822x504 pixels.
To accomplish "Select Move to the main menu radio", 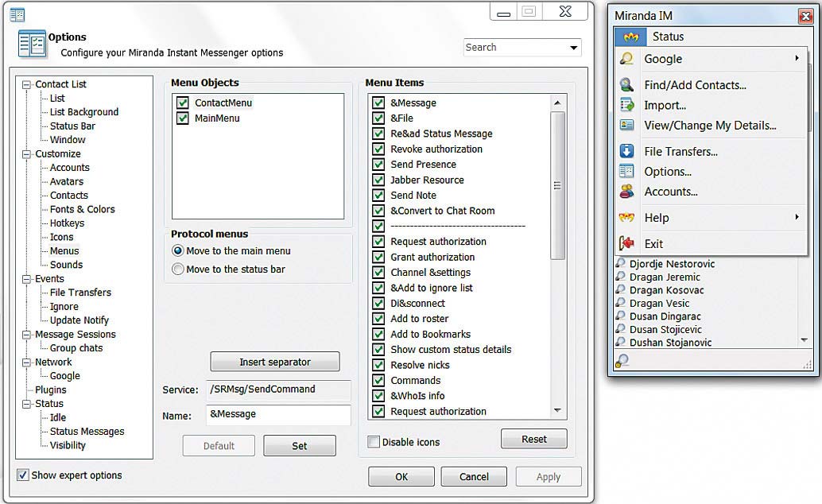I will 178,250.
